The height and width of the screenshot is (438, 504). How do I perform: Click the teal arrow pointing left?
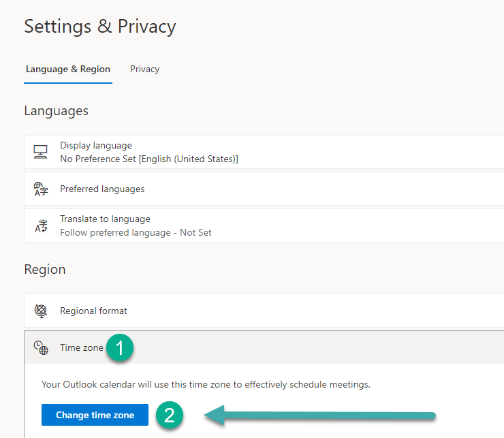coord(320,416)
